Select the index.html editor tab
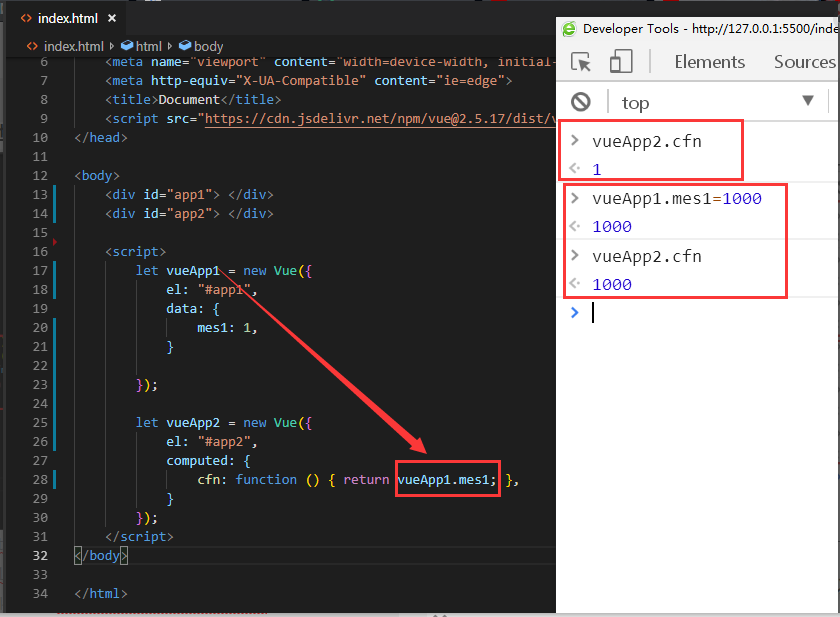The width and height of the screenshot is (840, 617). coord(67,18)
